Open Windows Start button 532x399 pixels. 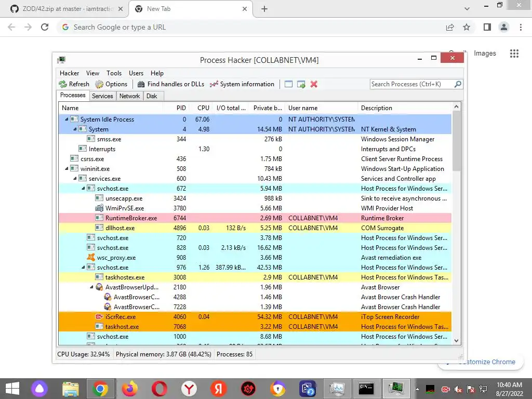tap(12, 389)
